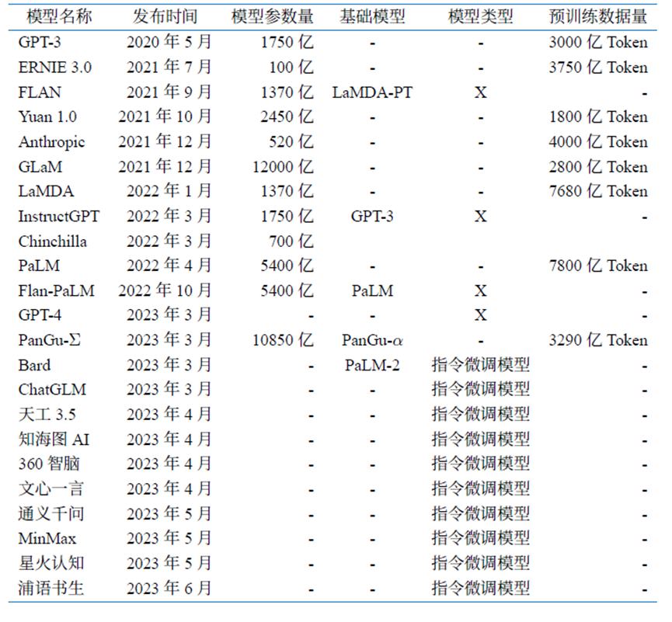This screenshot has width=672, height=622.
Task: Select the 7680 亿 Token data value
Action: [x=598, y=191]
